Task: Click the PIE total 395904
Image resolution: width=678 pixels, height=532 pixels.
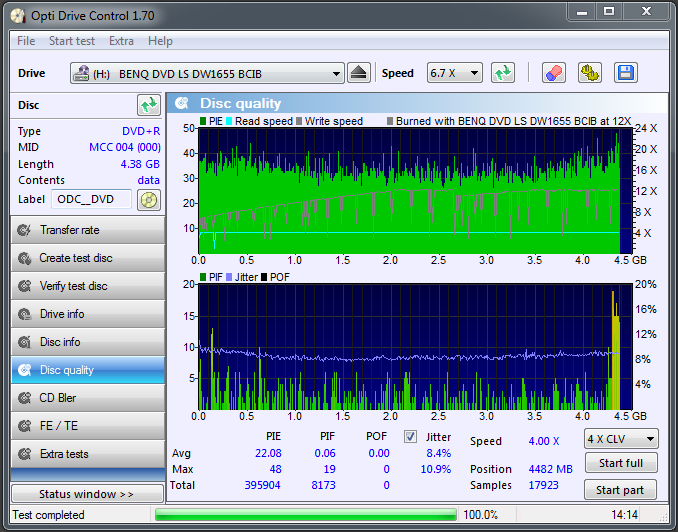Action: click(x=262, y=485)
